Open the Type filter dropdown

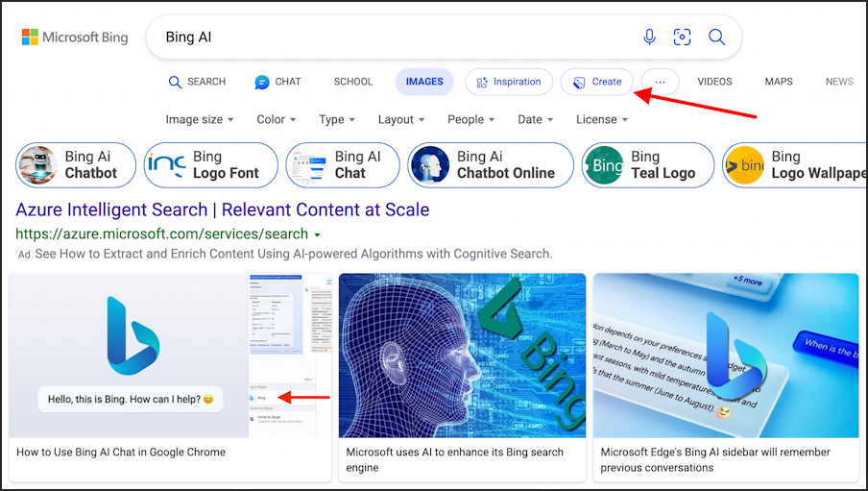tap(337, 120)
